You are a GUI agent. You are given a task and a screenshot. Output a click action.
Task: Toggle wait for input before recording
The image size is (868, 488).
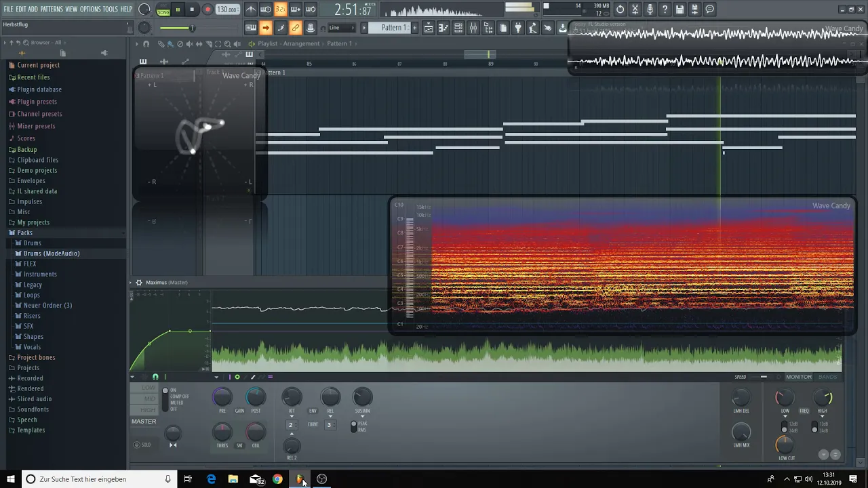coord(266,9)
